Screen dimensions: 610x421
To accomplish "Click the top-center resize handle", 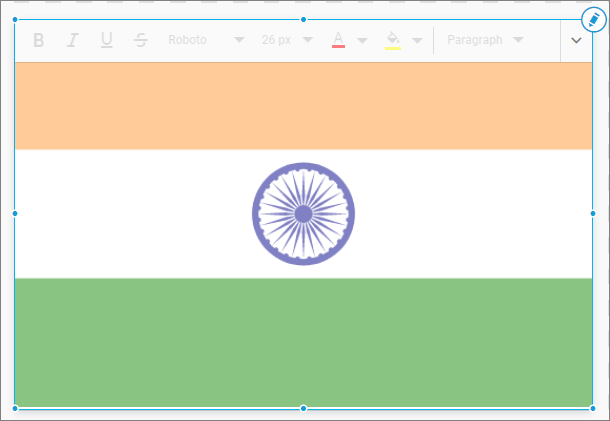I will pyautogui.click(x=304, y=19).
